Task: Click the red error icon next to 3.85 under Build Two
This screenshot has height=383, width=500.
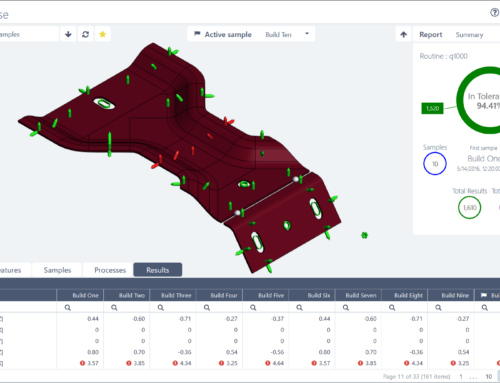Action: (x=129, y=363)
